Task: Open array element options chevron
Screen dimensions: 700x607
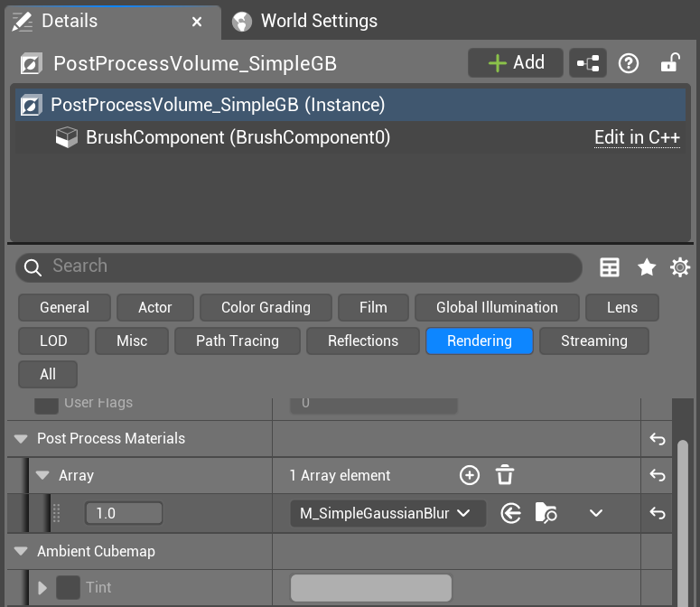Action: [x=596, y=513]
